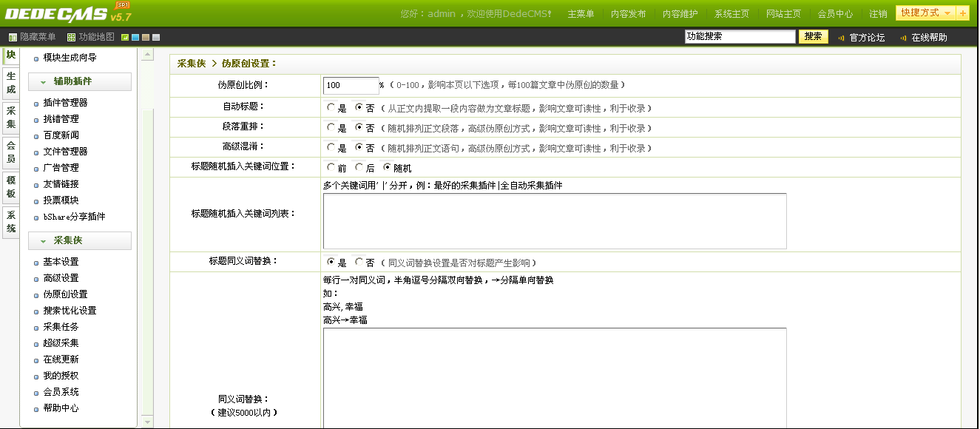Click the 隐藏菜单 (hide menu) icon
This screenshot has width=980, height=429.
[13, 37]
